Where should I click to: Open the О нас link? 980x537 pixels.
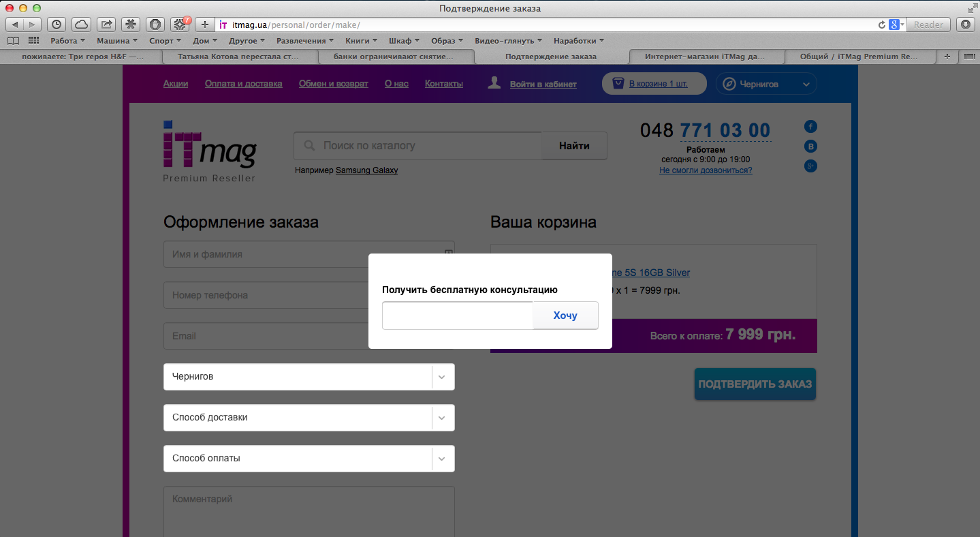tap(396, 84)
